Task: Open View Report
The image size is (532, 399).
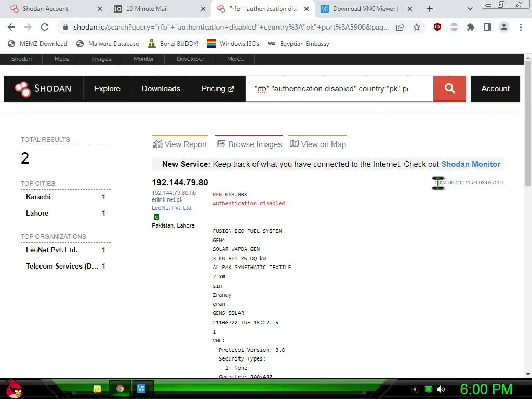Action: [x=180, y=144]
